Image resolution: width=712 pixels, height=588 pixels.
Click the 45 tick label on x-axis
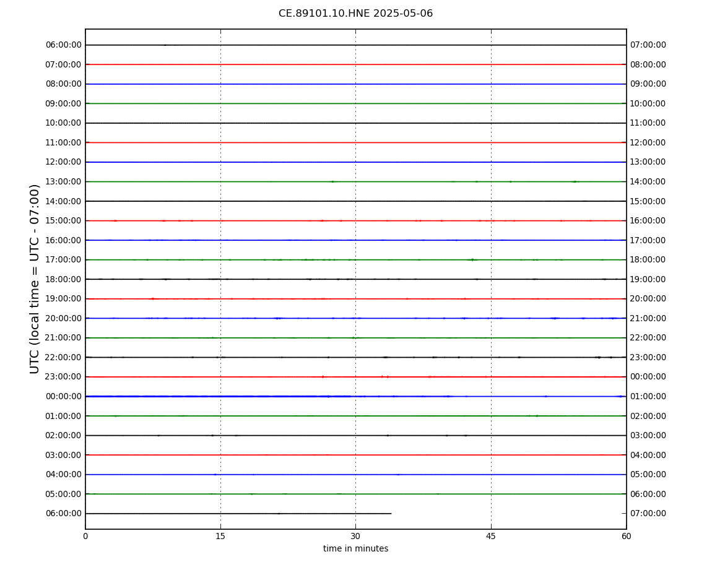click(491, 536)
